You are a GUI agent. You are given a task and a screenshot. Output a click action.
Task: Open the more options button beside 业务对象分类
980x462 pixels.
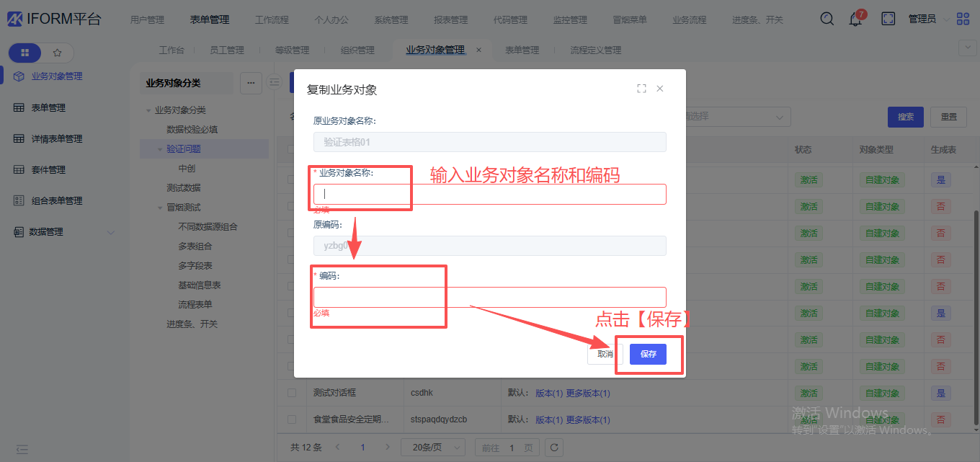coord(251,83)
